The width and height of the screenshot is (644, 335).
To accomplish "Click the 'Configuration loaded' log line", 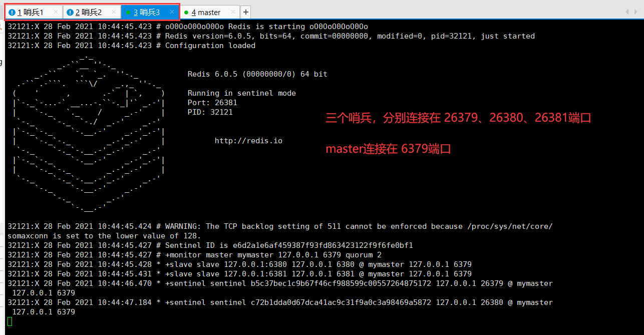I will (x=131, y=46).
